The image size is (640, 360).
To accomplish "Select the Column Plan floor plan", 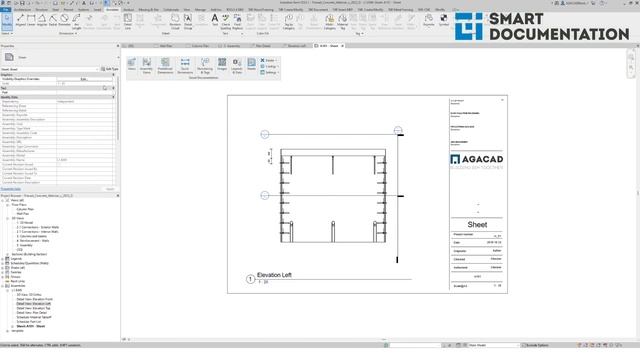I will tap(25, 209).
